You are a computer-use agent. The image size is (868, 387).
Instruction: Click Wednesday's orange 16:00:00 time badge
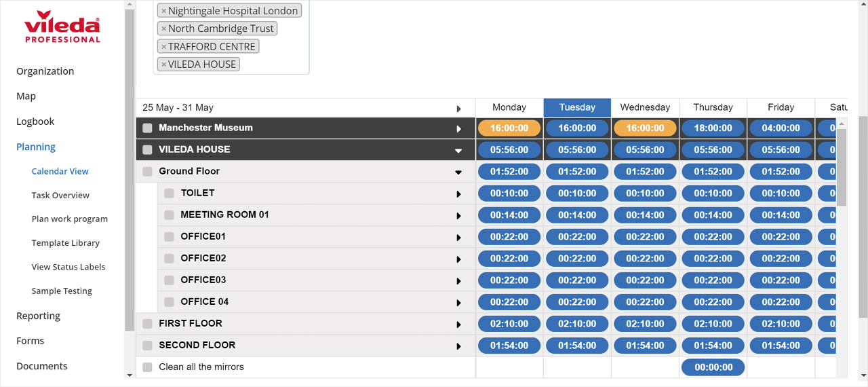click(x=645, y=128)
